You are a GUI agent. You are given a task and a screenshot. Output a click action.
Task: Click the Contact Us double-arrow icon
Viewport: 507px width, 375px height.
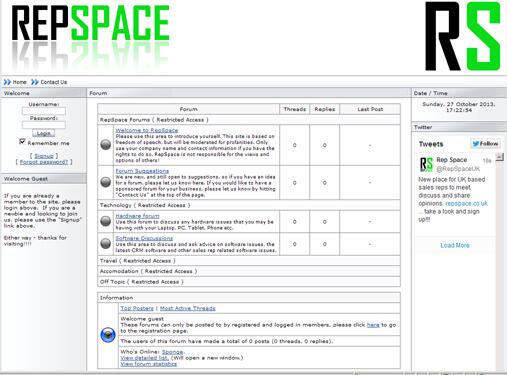(35, 82)
